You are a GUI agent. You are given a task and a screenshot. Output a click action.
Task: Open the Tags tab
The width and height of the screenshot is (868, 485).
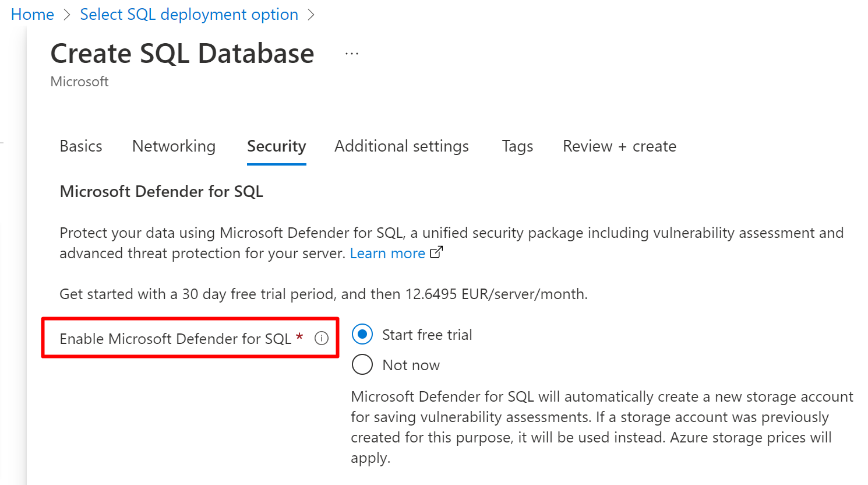[517, 146]
